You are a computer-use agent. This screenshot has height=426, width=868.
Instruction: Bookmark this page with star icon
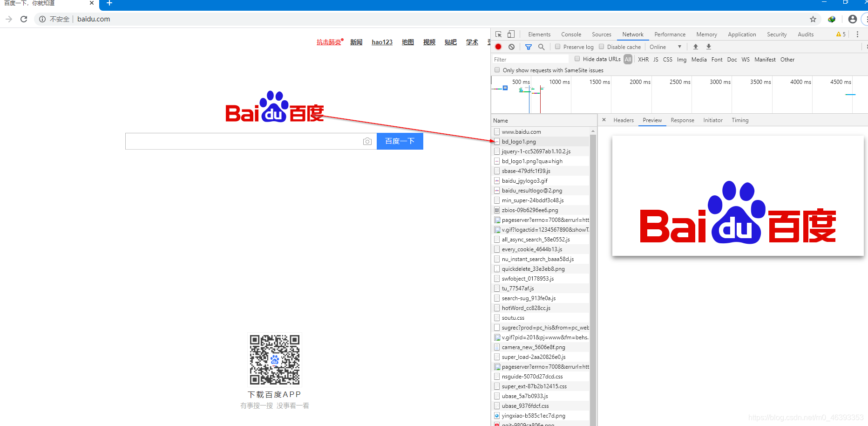click(813, 19)
